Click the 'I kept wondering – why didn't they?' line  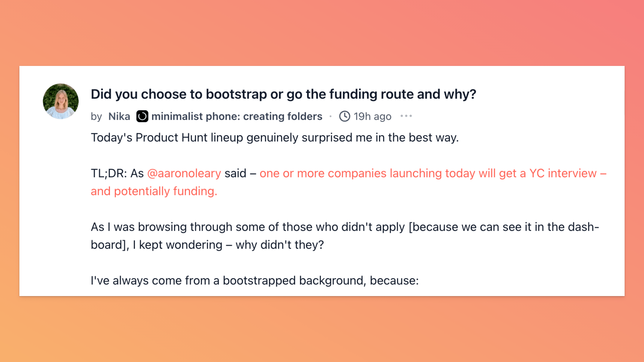click(x=228, y=245)
